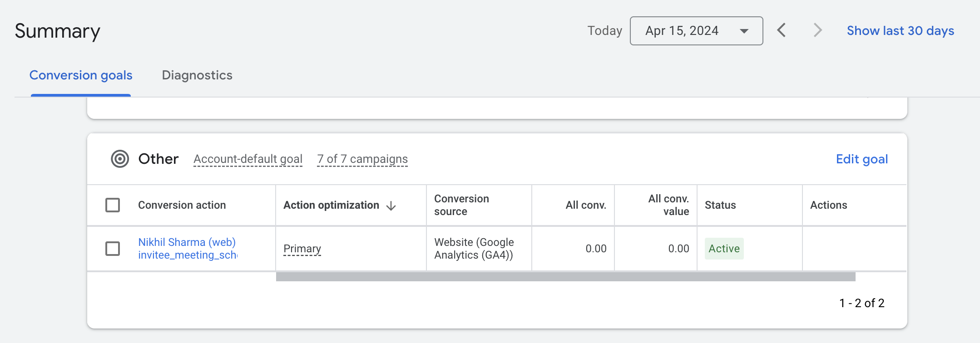Switch to the Diagnostics tab
Image resolution: width=980 pixels, height=343 pixels.
(x=197, y=75)
